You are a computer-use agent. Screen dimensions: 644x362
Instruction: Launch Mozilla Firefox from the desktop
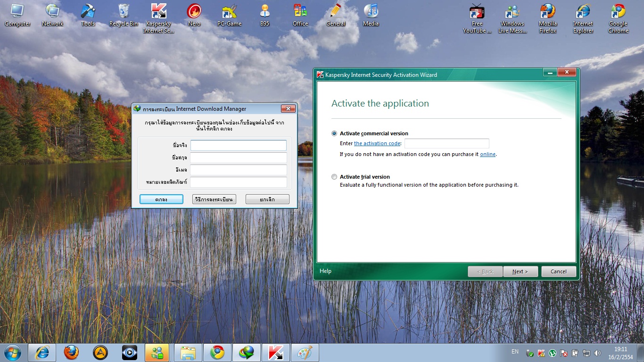(x=548, y=18)
